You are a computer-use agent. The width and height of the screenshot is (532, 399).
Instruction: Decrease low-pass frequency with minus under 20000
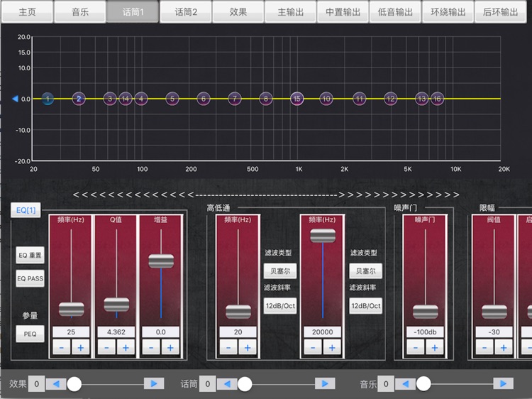[313, 347]
